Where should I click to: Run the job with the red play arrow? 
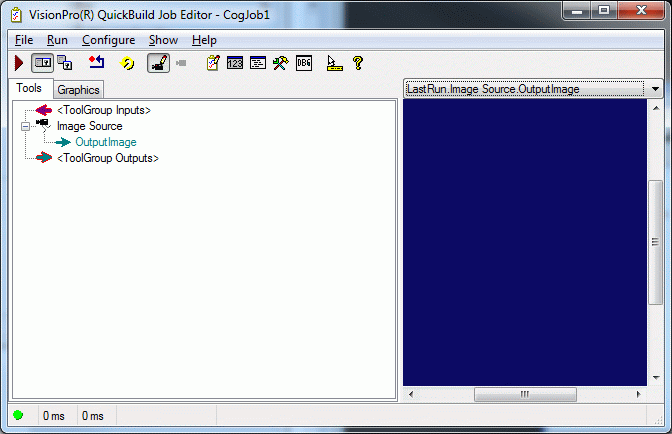tap(18, 63)
